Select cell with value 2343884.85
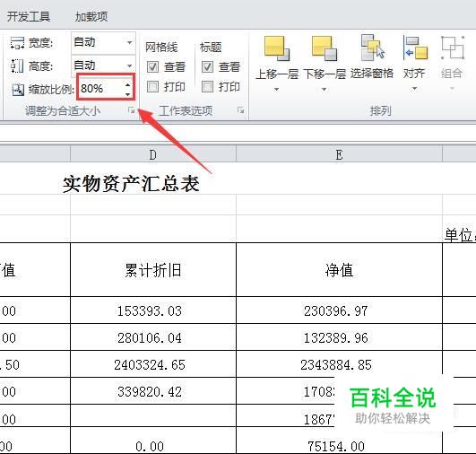 coord(339,364)
